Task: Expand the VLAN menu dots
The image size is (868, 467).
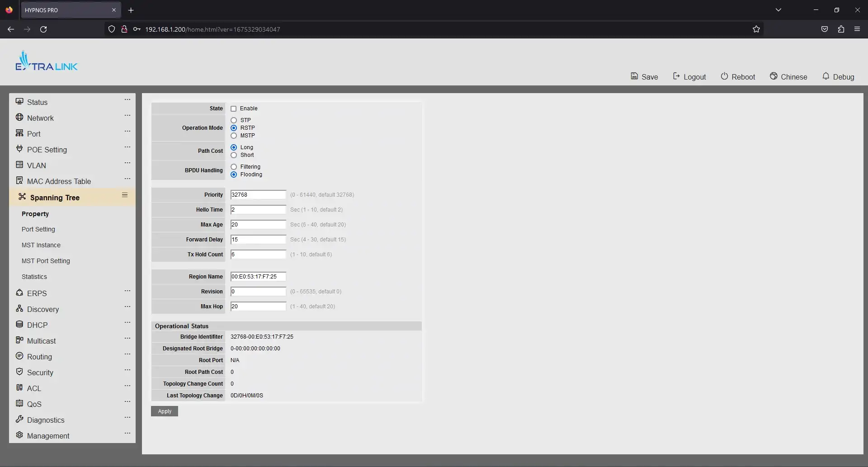Action: 127,163
